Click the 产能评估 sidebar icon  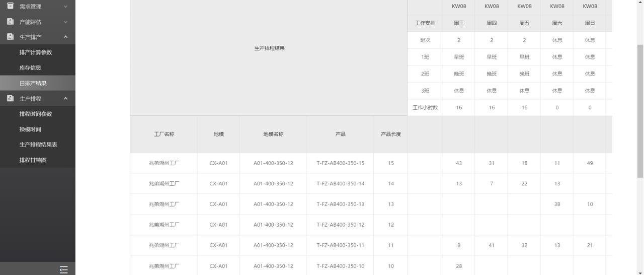10,22
